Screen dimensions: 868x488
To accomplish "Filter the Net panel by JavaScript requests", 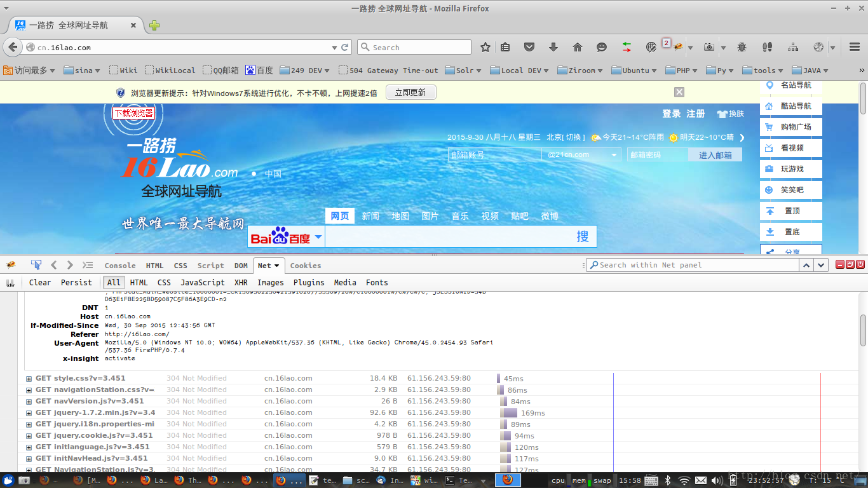I will 203,283.
